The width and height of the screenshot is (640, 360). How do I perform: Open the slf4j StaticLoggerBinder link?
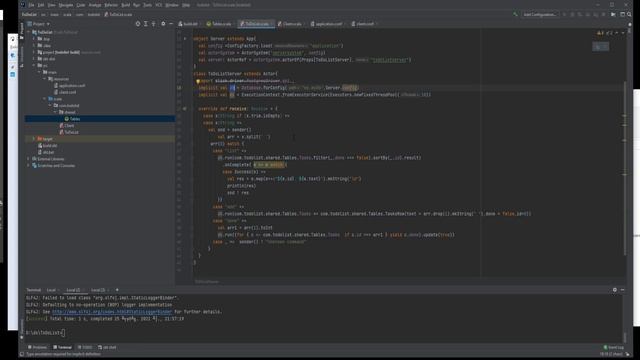click(x=112, y=312)
